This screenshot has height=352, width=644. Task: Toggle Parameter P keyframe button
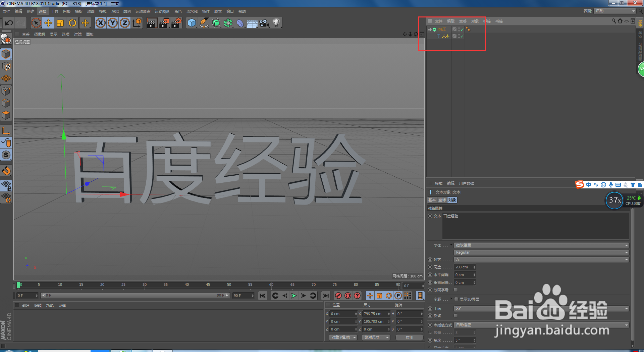coord(398,296)
